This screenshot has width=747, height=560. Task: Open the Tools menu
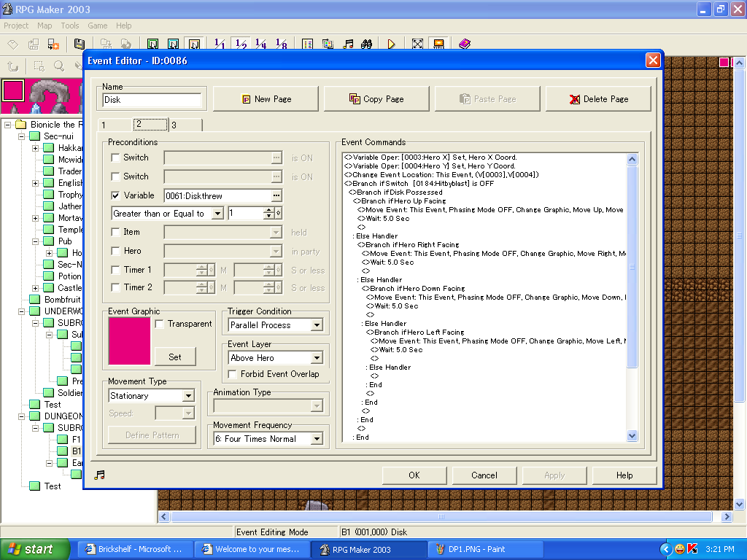(x=70, y=26)
